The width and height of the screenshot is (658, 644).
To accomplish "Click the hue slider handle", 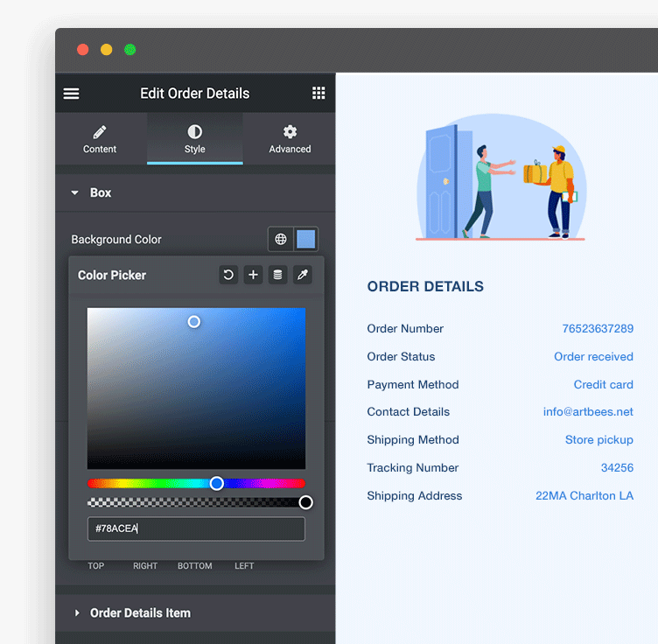I will [x=217, y=483].
